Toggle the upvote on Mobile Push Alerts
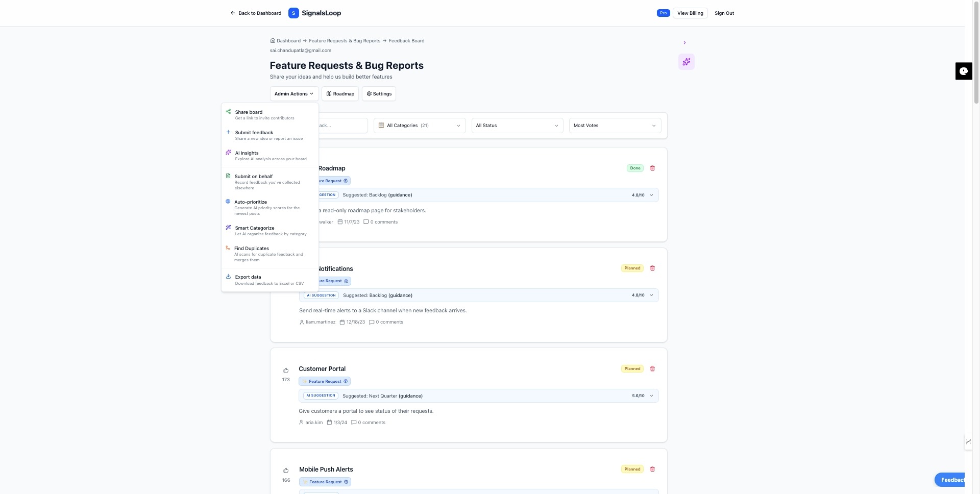The height and width of the screenshot is (494, 980). (x=286, y=471)
